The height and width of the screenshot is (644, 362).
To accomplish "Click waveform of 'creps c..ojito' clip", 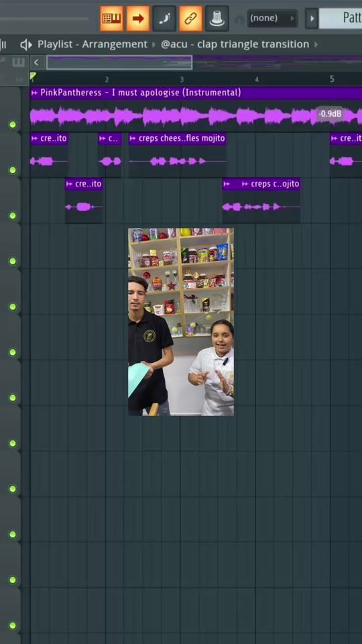I will pos(261,207).
